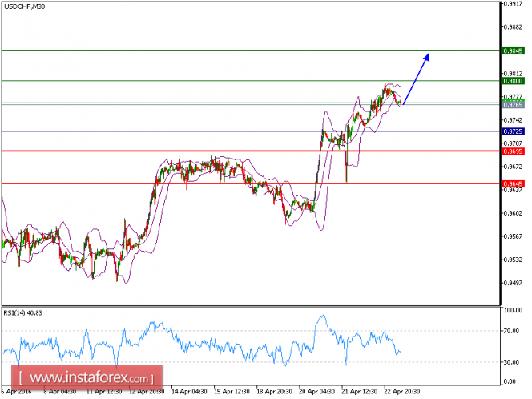Screen dimensions: 532x399
Task: Click the red 0.9695 price tag
Action: [x=513, y=151]
